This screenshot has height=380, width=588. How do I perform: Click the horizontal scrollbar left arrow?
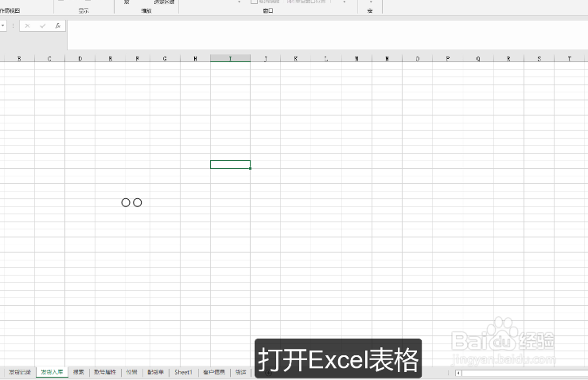[x=458, y=373]
